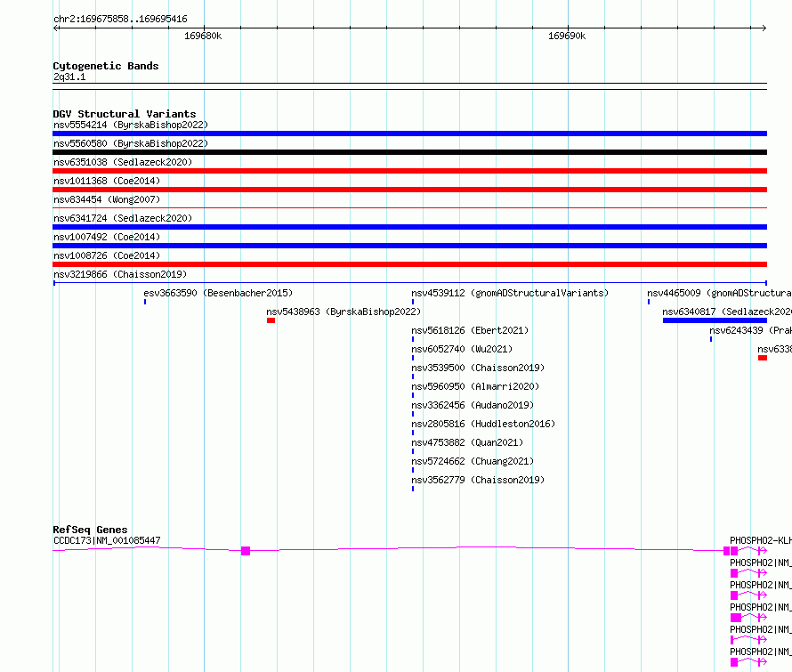Click the ruler's left arrow end
792x672 pixels.
point(56,28)
